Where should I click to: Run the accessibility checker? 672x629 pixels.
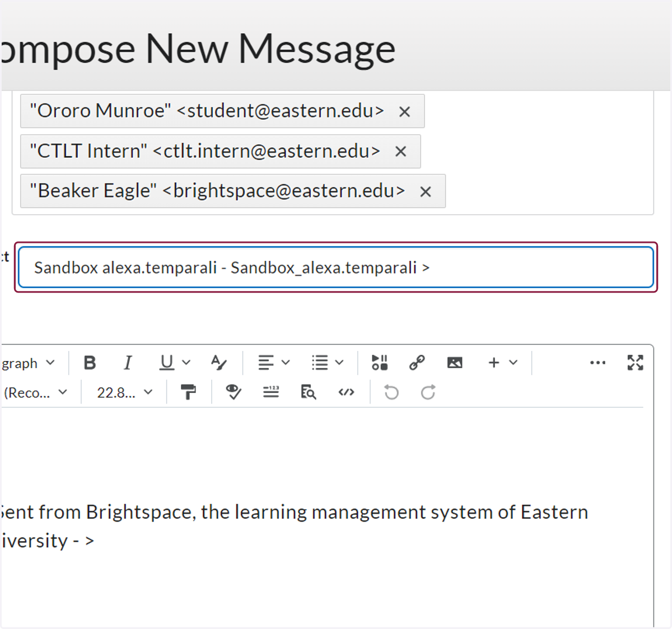coord(233,393)
